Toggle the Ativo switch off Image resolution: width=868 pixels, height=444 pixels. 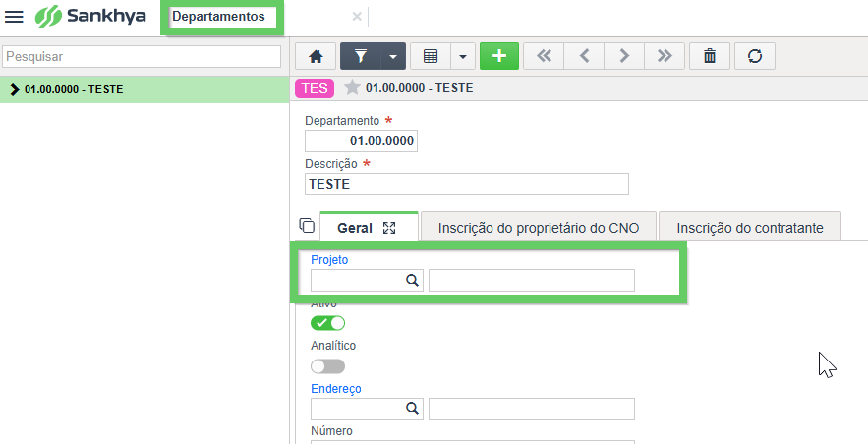tap(327, 323)
